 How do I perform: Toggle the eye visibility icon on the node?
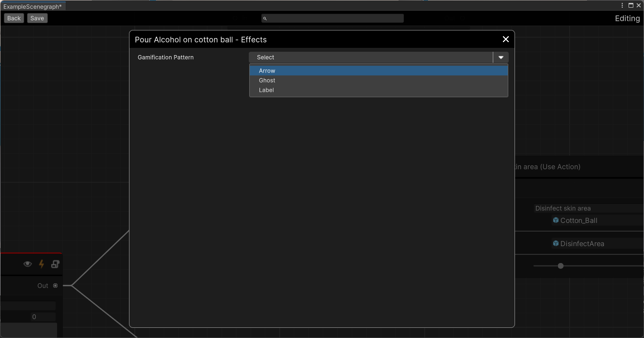(28, 264)
